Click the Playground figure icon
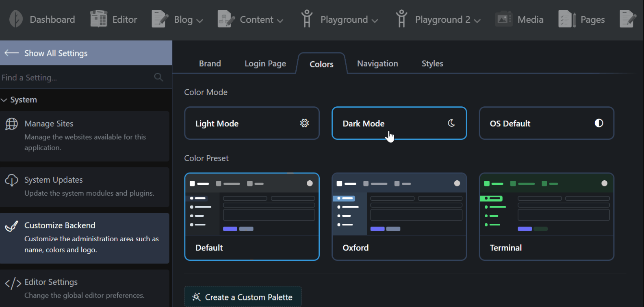This screenshot has width=644, height=307. pos(307,19)
